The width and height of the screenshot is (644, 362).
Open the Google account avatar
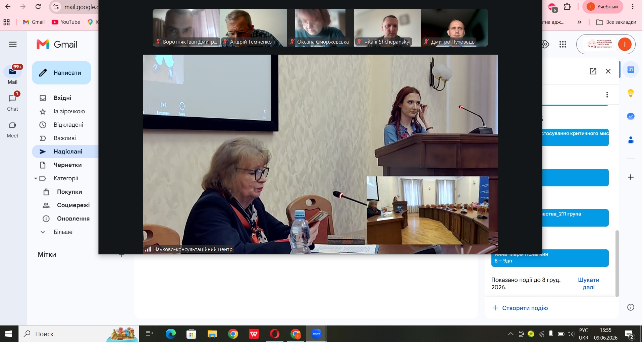625,44
